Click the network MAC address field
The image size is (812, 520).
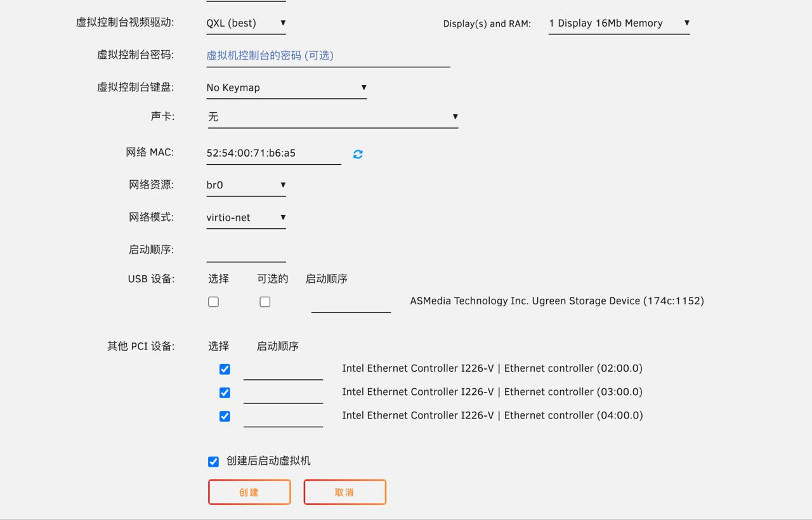tap(273, 153)
